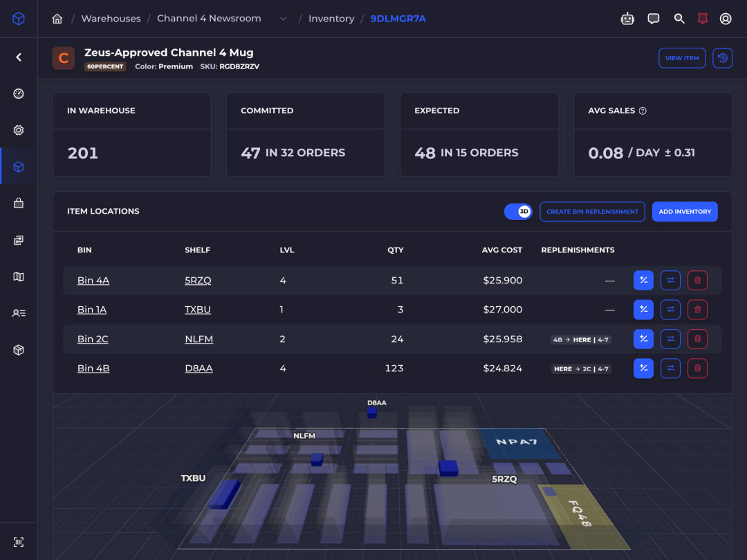Open the chat messages icon
This screenshot has width=747, height=560.
(653, 19)
